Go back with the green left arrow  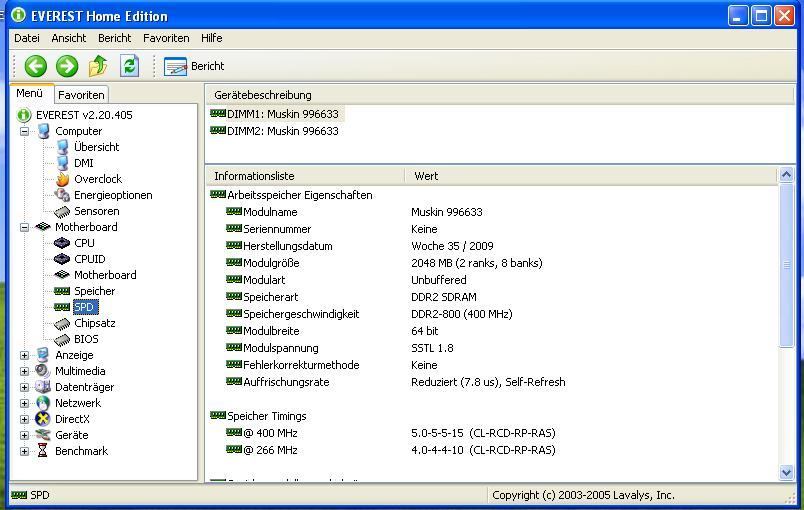coord(35,66)
